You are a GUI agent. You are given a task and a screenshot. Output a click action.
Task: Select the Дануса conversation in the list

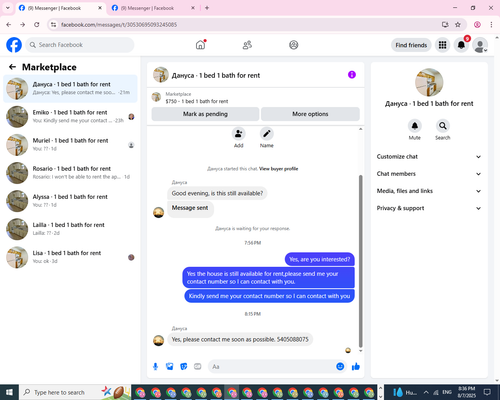pos(70,89)
